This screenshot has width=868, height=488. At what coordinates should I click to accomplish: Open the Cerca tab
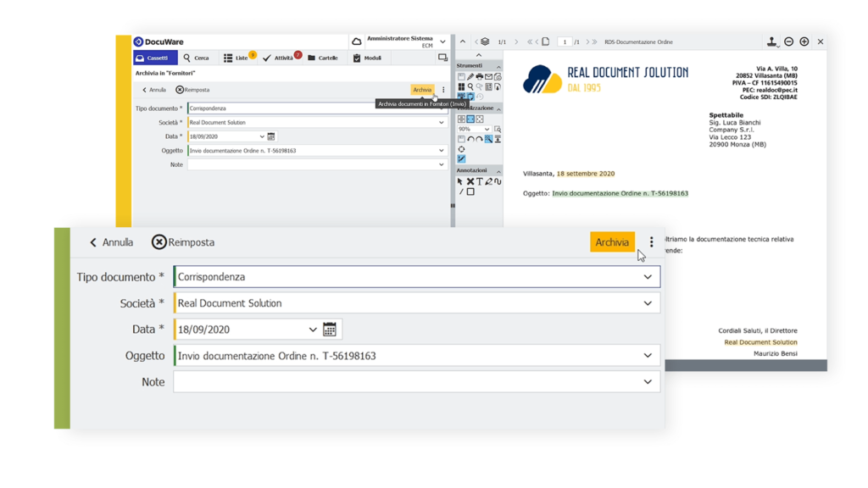197,58
